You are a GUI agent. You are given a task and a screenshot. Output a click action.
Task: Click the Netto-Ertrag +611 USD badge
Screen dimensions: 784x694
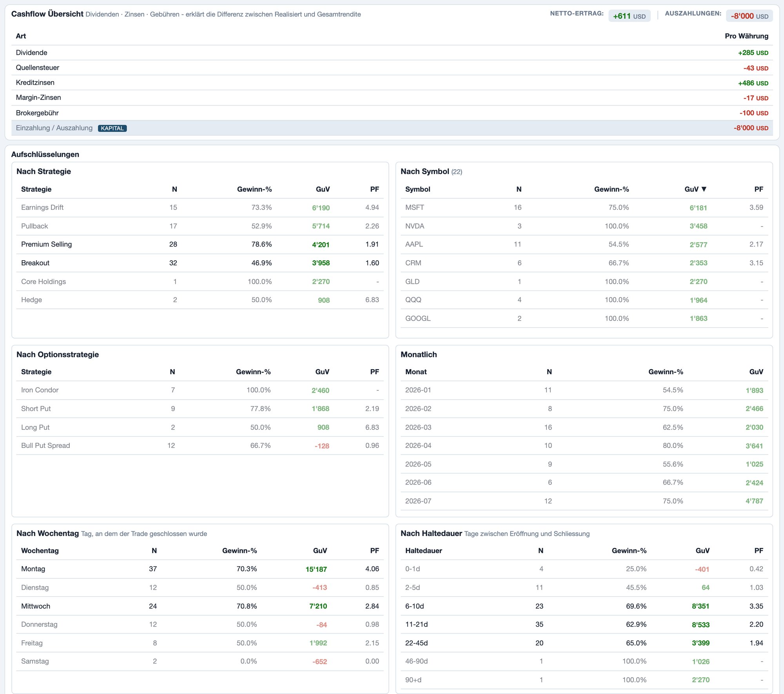(x=629, y=16)
